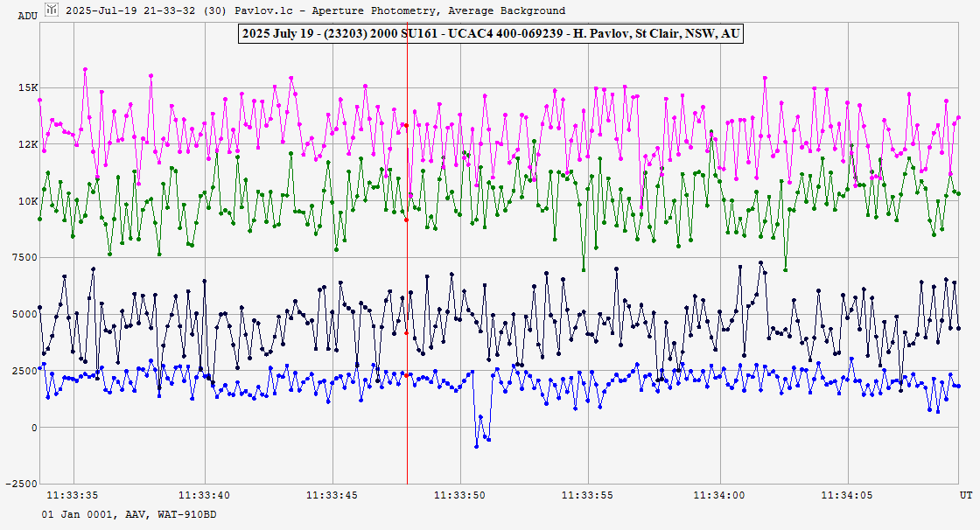The image size is (980, 530).
Task: Select the red marker on the green curve
Action: (406, 220)
